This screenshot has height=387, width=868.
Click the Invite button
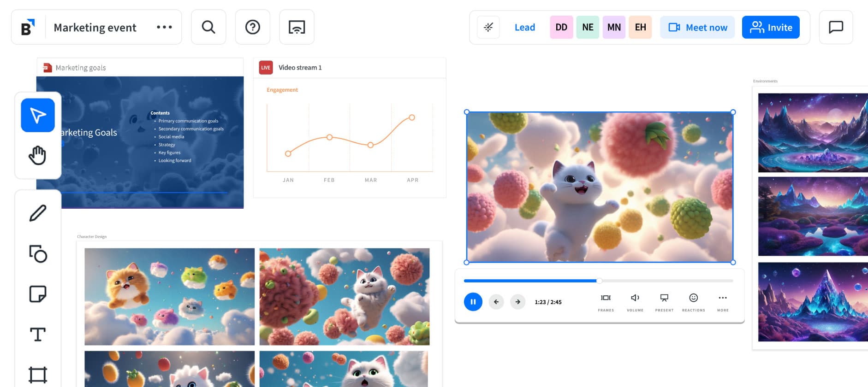pos(771,27)
